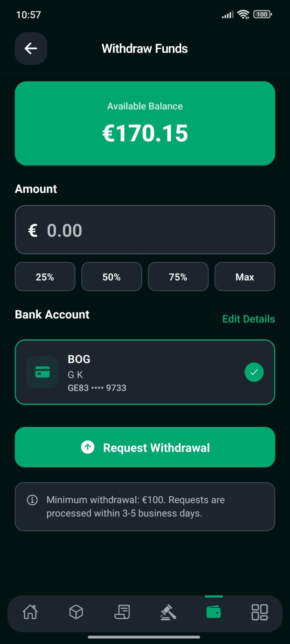This screenshot has width=290, height=644.
Task: Tap the back arrow button
Action: click(x=31, y=49)
